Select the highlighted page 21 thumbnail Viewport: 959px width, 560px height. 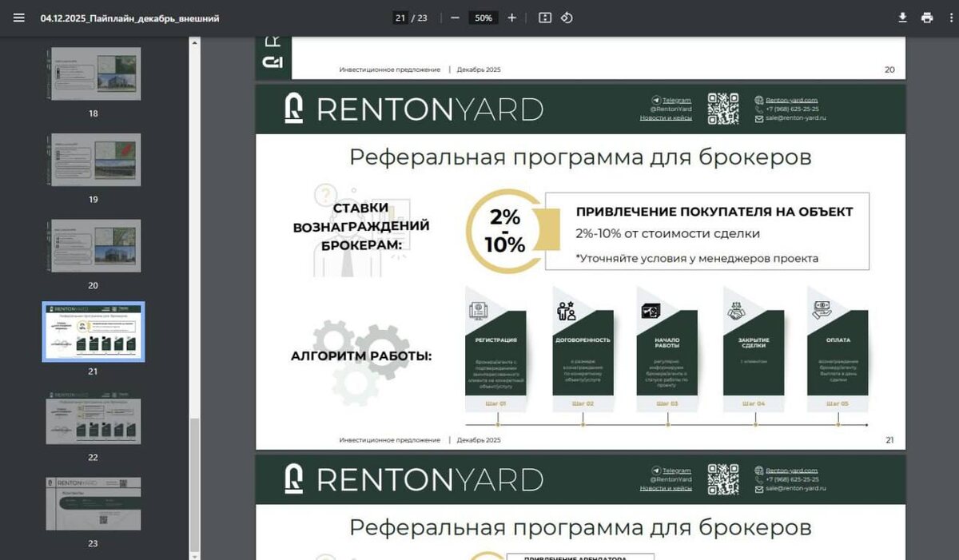click(94, 332)
